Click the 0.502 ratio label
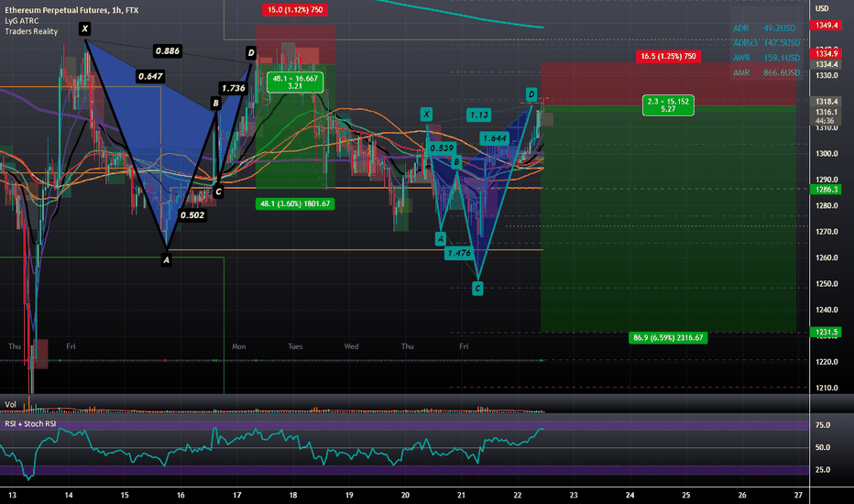The height and width of the screenshot is (504, 854). click(x=192, y=215)
